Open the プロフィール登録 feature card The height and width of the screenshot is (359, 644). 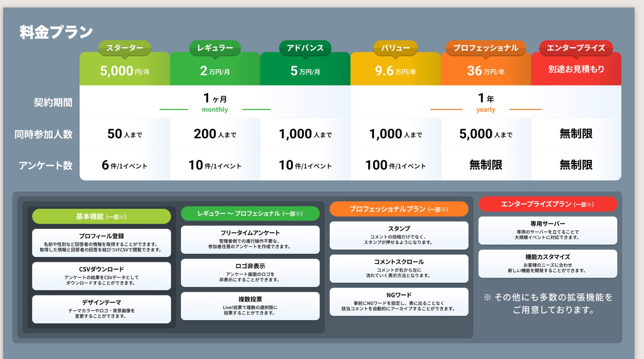coord(101,243)
